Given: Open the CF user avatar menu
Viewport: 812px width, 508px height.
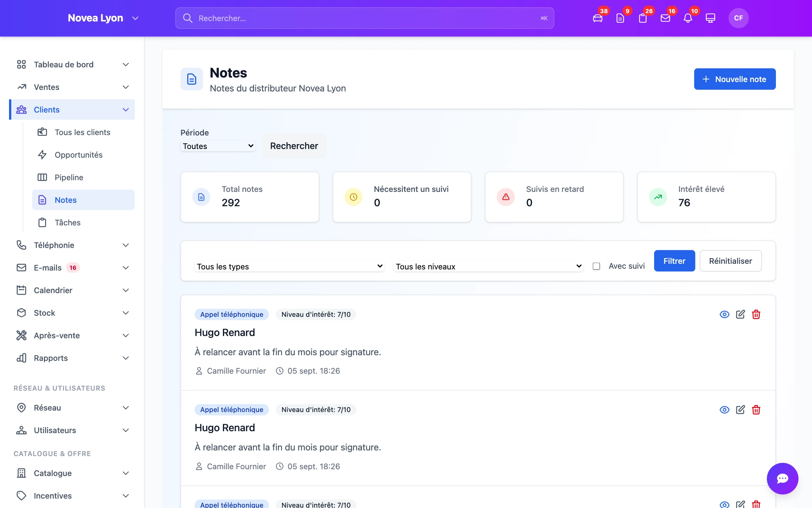Looking at the screenshot, I should click(x=738, y=18).
